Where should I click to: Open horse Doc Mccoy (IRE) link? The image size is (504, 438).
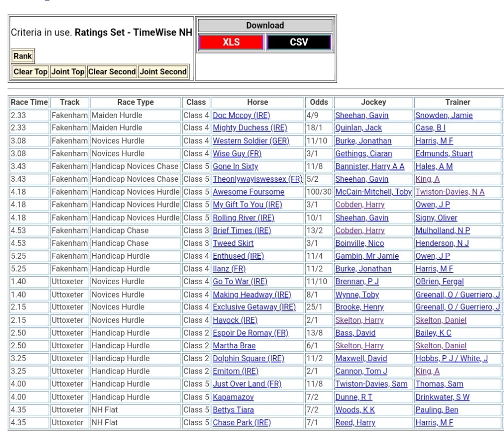click(241, 115)
